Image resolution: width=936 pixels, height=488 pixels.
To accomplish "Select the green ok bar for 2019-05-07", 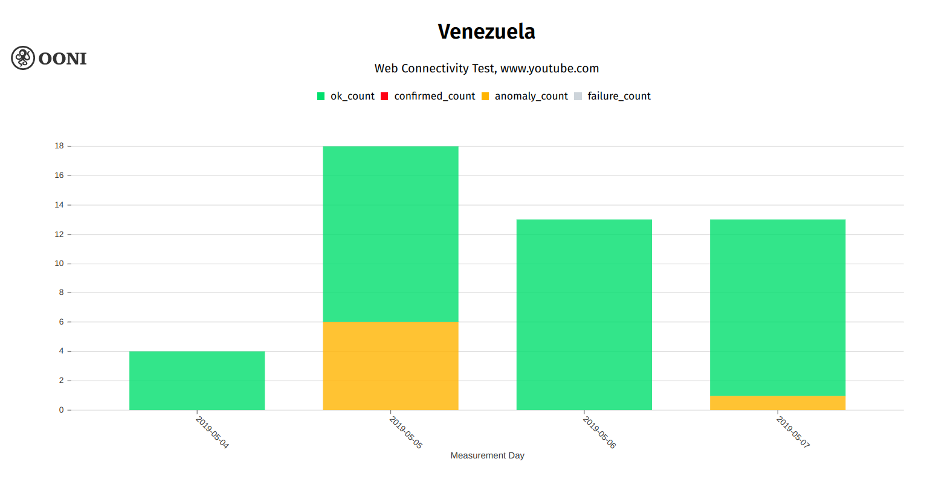I will click(x=777, y=307).
